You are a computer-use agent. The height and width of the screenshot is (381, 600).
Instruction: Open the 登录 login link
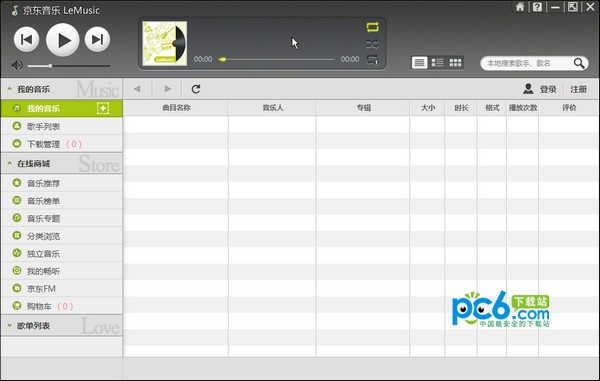[548, 89]
